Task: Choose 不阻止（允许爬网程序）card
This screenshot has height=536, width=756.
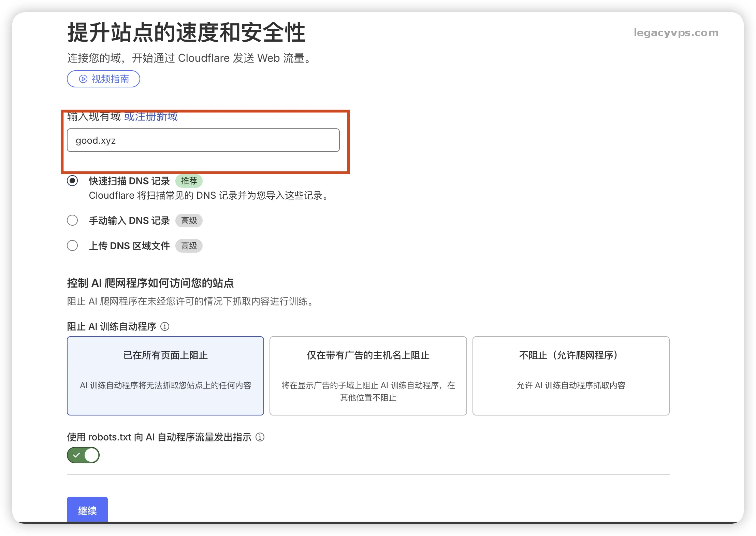Action: tap(570, 376)
